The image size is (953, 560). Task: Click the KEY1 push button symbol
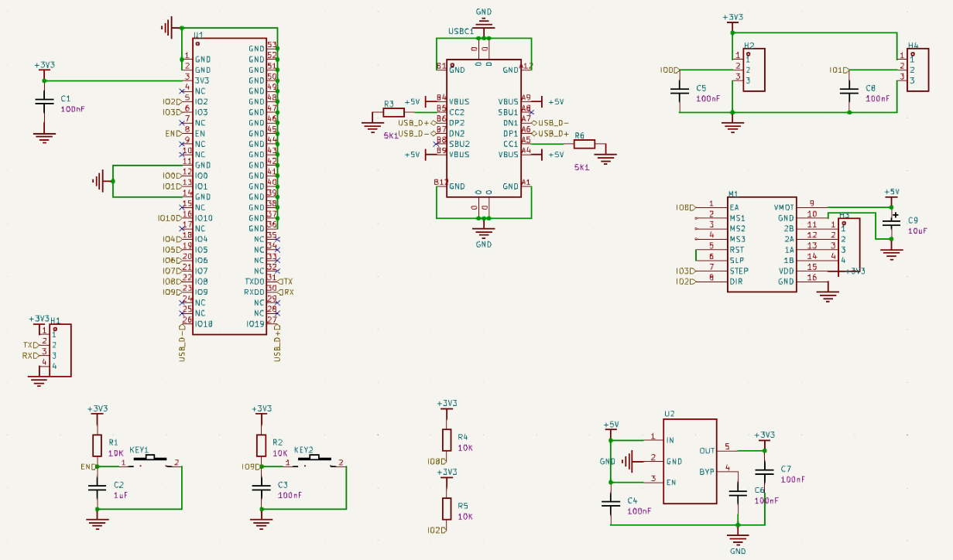tap(151, 461)
